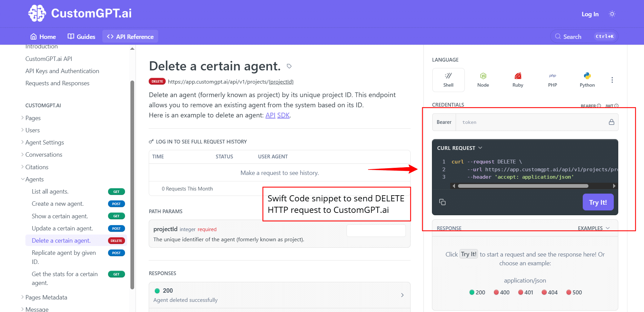Open the EXAMPLES dropdown
The image size is (644, 312).
click(594, 228)
